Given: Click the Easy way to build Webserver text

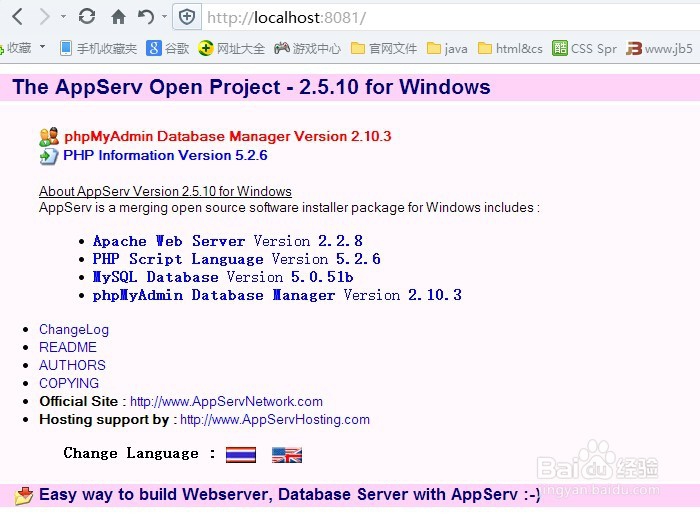Looking at the screenshot, I should point(289,494).
